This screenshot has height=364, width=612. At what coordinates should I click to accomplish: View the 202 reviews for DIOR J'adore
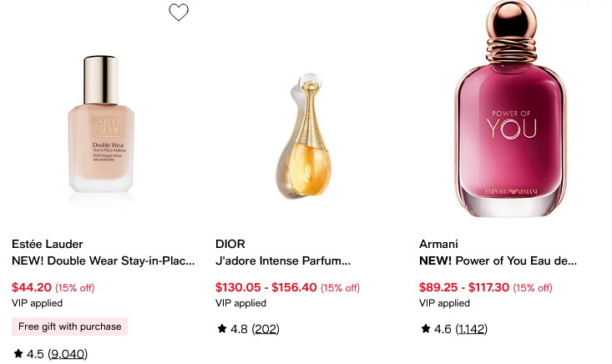(267, 329)
